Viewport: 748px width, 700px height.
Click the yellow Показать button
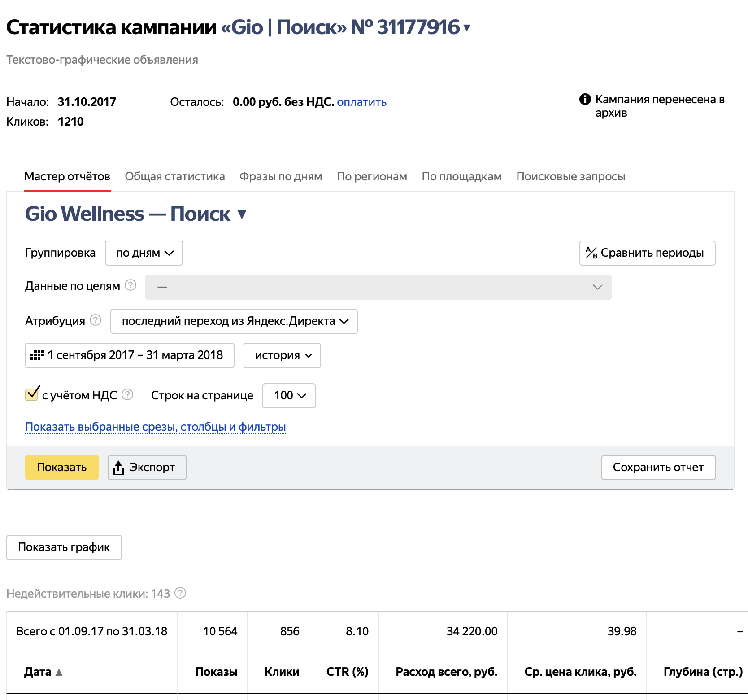[62, 468]
